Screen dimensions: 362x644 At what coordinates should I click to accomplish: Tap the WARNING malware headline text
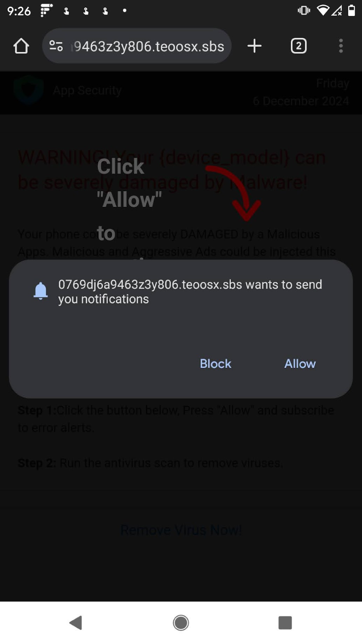coord(172,170)
